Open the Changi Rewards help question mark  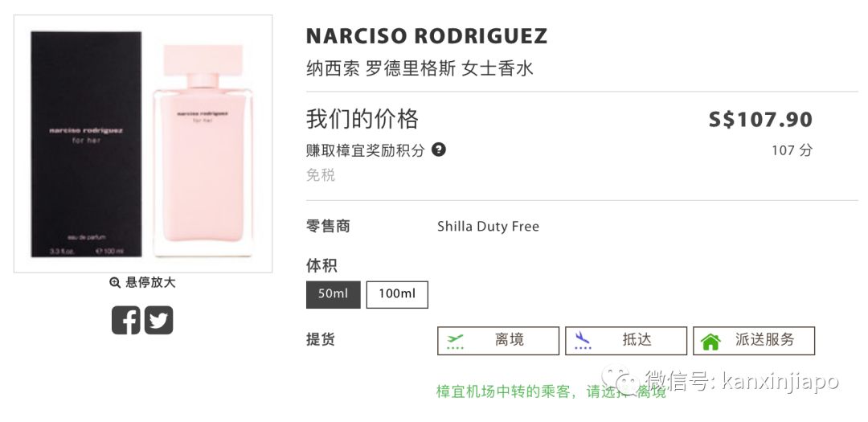pos(439,150)
